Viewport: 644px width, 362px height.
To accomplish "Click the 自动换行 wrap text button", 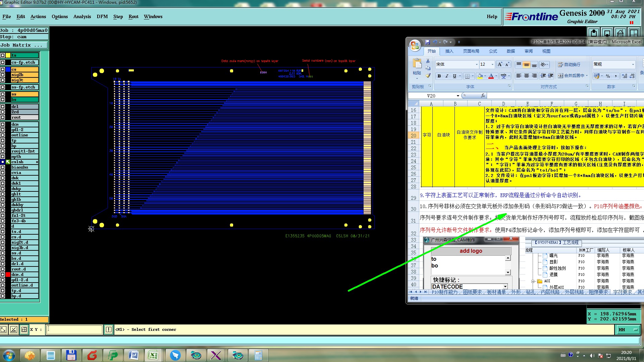I will point(569,64).
